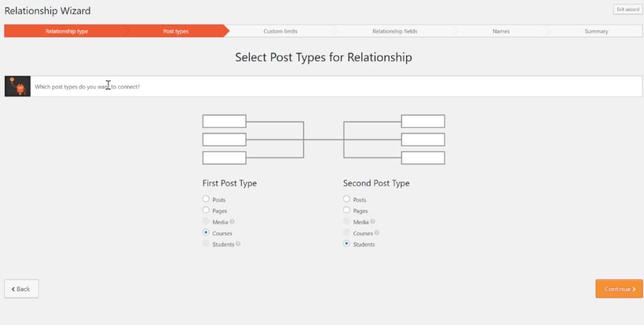Select Posts as First Post Type
The height and width of the screenshot is (325, 644).
[x=206, y=199]
